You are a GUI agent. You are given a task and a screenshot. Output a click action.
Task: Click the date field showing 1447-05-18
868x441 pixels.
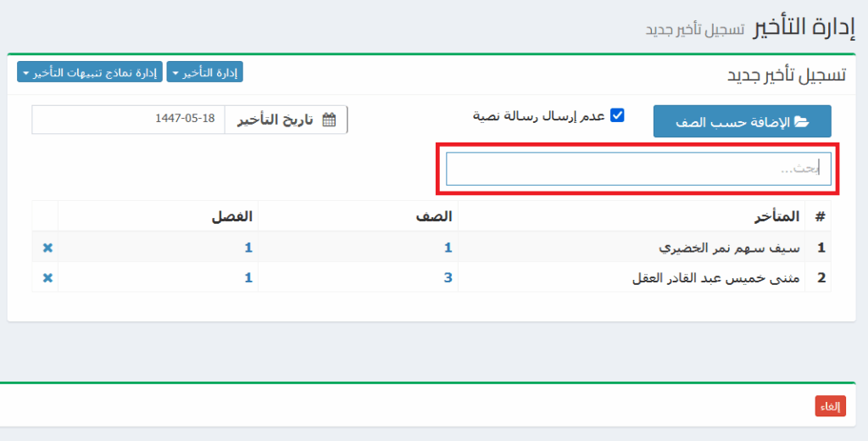click(128, 120)
